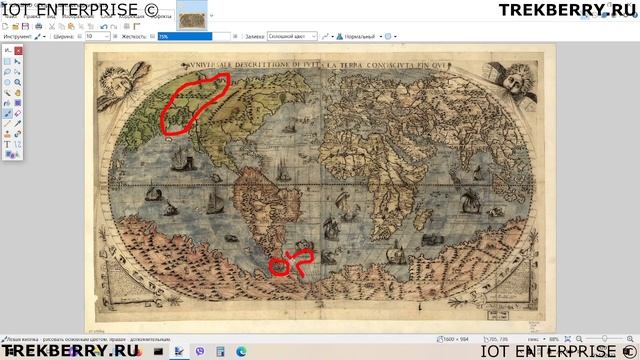This screenshot has height=360, width=640.
Task: Open the selection clipping mode dropdown
Action: (x=390, y=37)
